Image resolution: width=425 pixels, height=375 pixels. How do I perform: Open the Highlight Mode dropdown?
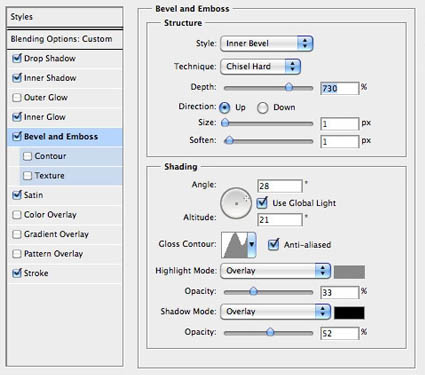click(275, 271)
